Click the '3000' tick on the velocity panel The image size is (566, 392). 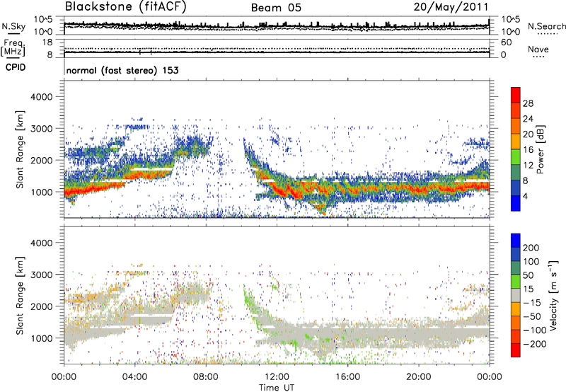click(x=41, y=275)
